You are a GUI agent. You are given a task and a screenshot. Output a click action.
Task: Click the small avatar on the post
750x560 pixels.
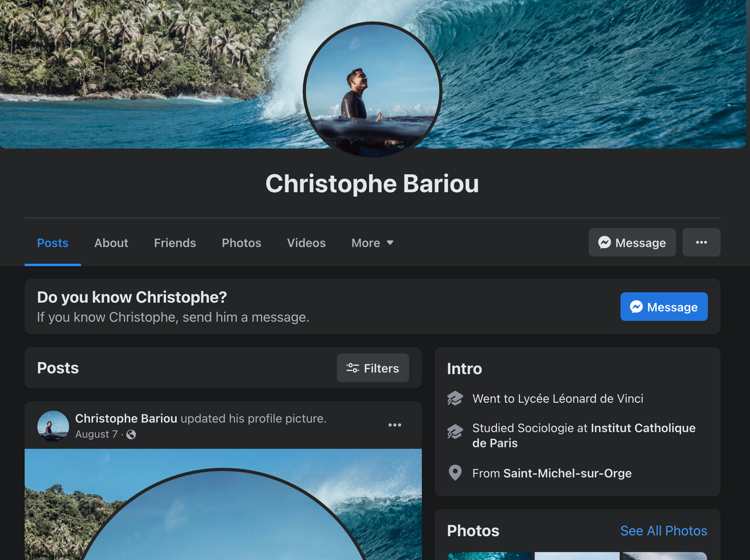[53, 426]
